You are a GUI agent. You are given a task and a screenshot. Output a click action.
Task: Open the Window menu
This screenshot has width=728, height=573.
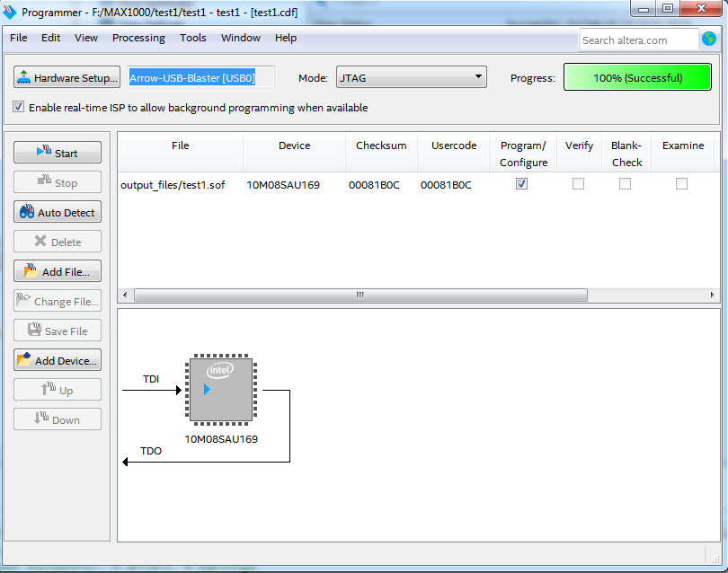[x=241, y=38]
